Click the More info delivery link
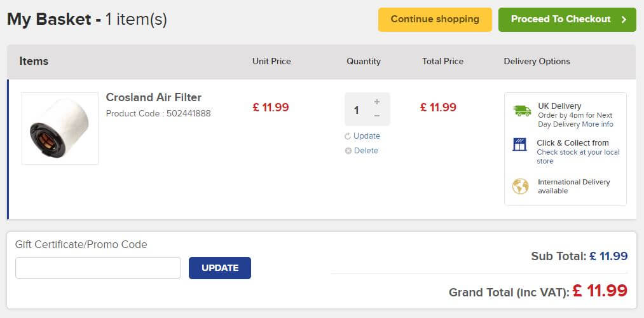The image size is (644, 318). (x=598, y=124)
